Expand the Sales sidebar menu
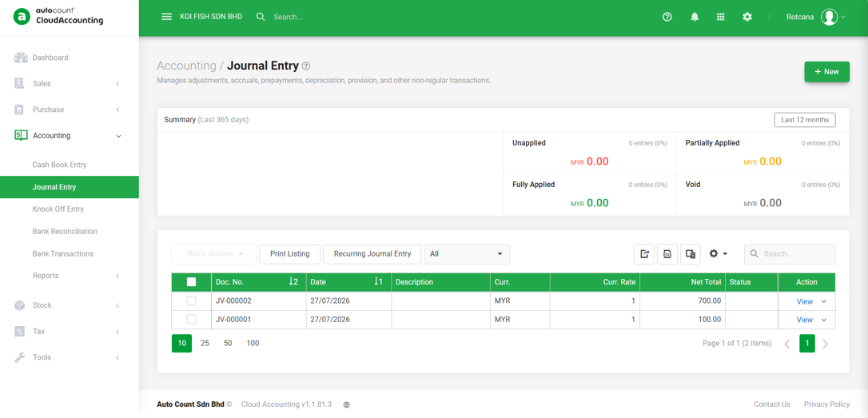The height and width of the screenshot is (418, 868). click(x=70, y=84)
